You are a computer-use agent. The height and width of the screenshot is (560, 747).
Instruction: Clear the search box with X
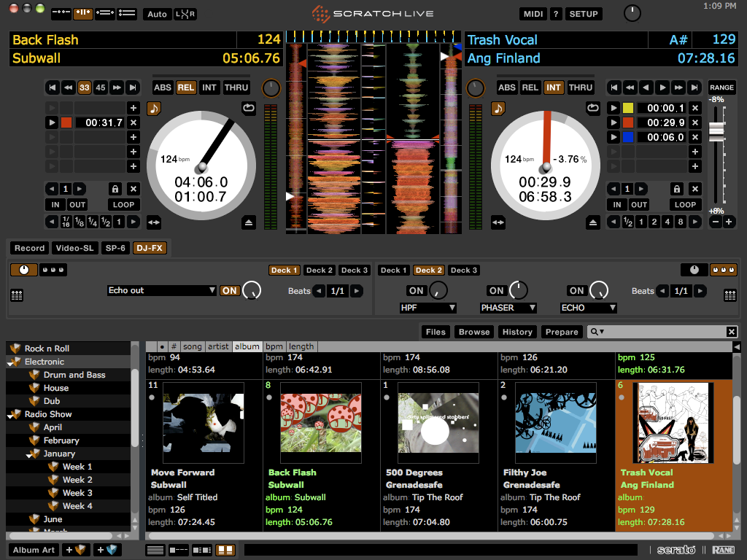click(x=732, y=332)
